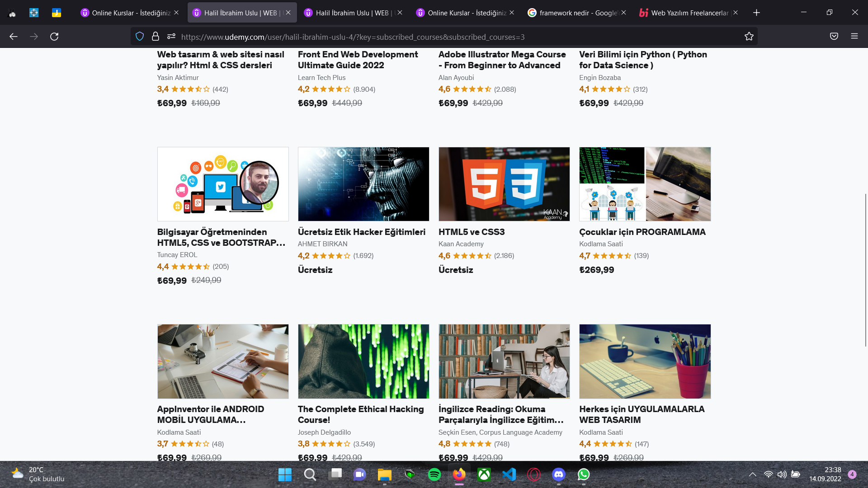
Task: Click the page vertical scrollbar thumb
Action: (866, 270)
